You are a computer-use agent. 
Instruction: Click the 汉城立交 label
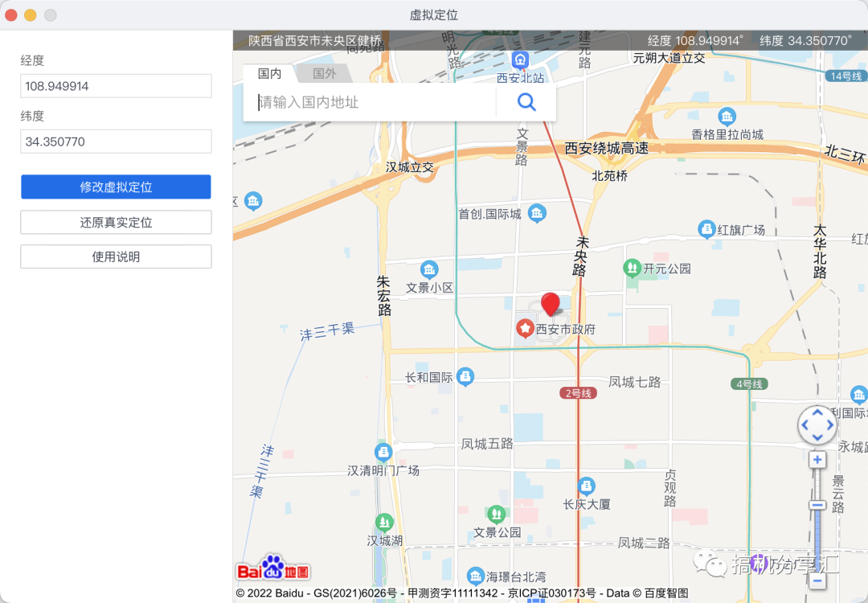pos(410,167)
